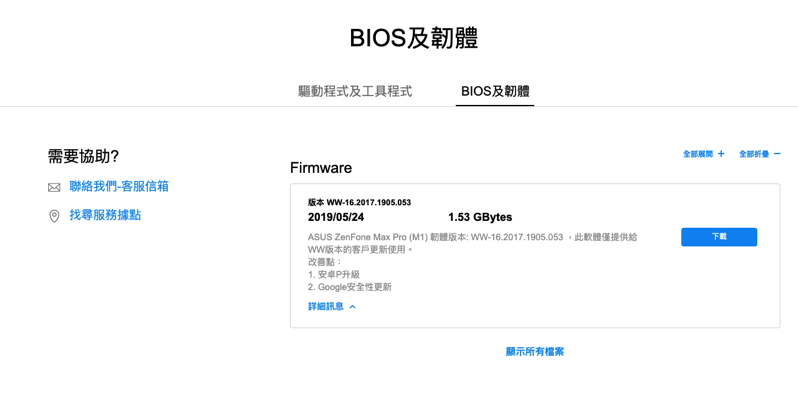Click the envelope icon beside 聯絡我們
Image resolution: width=798 pixels, height=405 pixels.
tap(54, 187)
